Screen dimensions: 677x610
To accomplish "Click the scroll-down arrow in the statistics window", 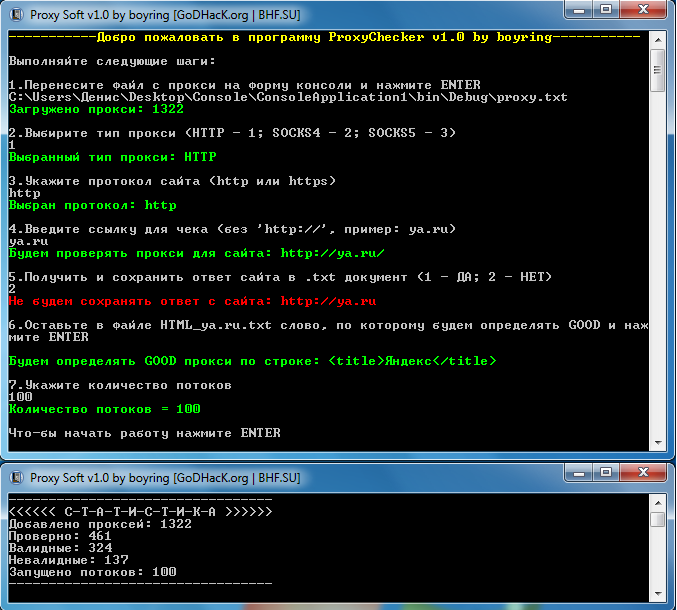I will (657, 590).
